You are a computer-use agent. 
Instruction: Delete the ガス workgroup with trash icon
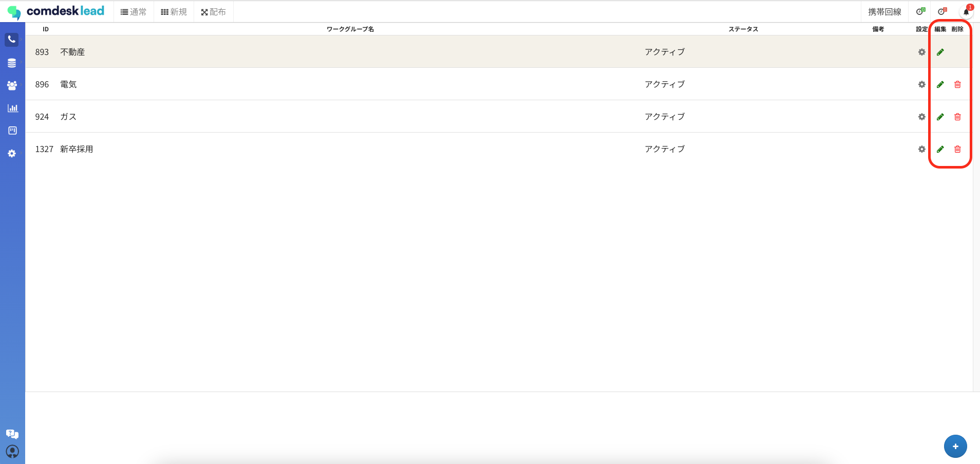tap(957, 117)
